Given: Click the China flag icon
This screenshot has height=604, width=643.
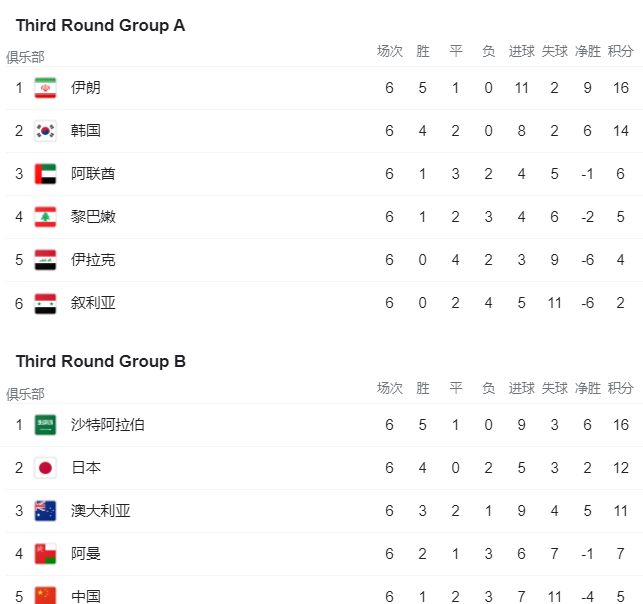Looking at the screenshot, I should (x=45, y=595).
